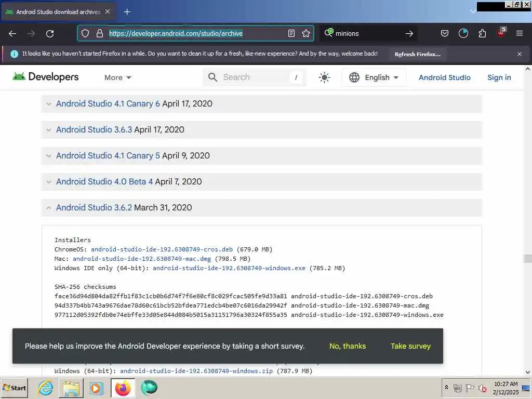532x399 pixels.
Task: Click the taskbar clock showing 10:27 AM
Action: click(506, 388)
